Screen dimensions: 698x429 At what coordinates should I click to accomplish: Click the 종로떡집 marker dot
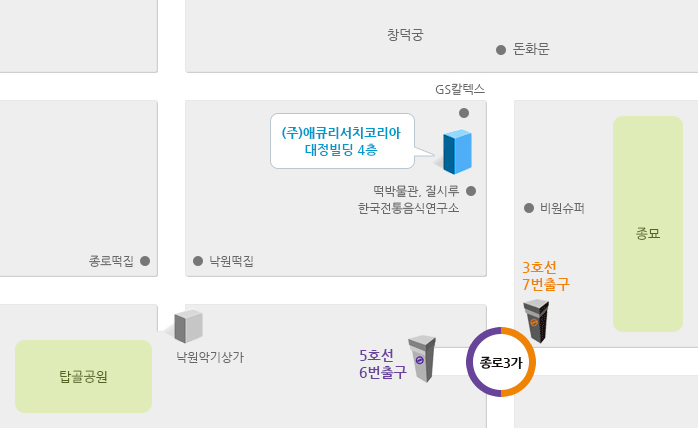(145, 261)
